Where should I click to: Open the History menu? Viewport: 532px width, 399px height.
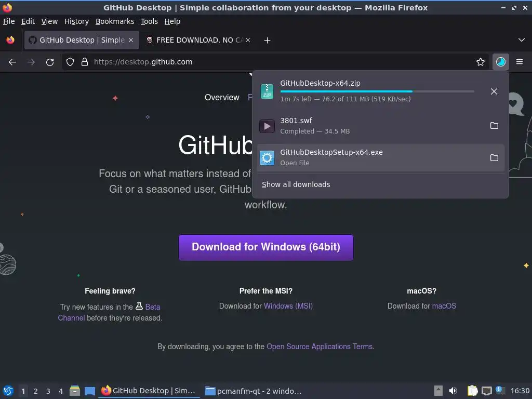coord(77,21)
